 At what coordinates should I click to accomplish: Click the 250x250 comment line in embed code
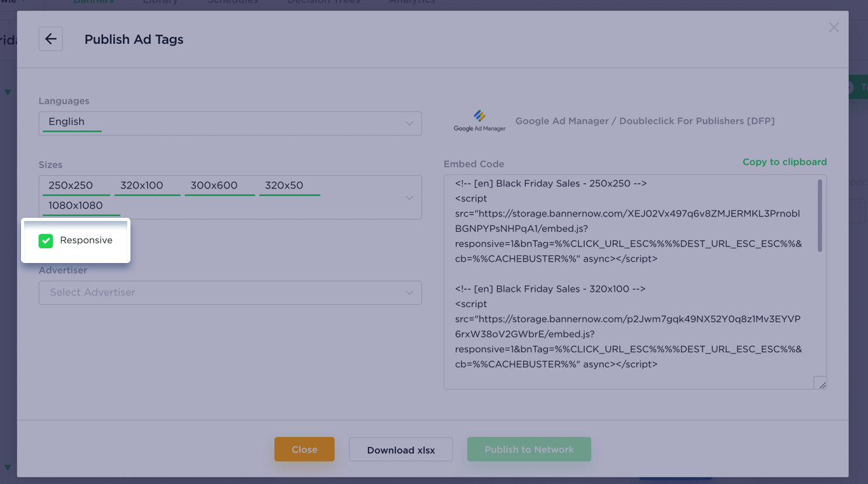click(x=550, y=183)
